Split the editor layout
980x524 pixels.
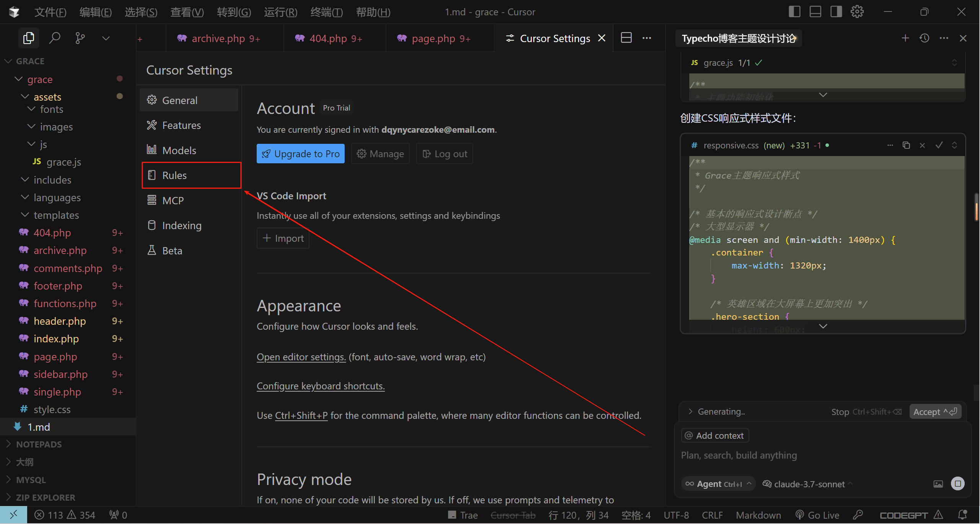click(x=626, y=38)
